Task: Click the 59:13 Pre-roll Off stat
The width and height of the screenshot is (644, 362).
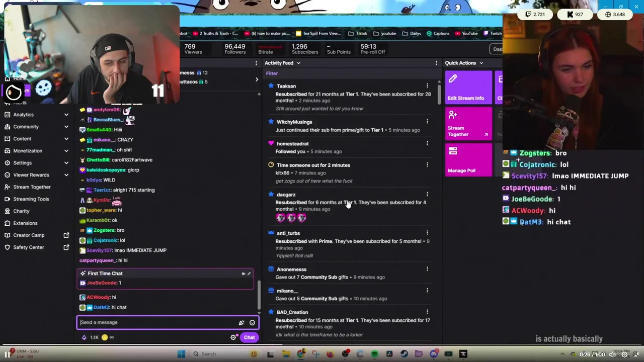Action: pyautogui.click(x=372, y=49)
